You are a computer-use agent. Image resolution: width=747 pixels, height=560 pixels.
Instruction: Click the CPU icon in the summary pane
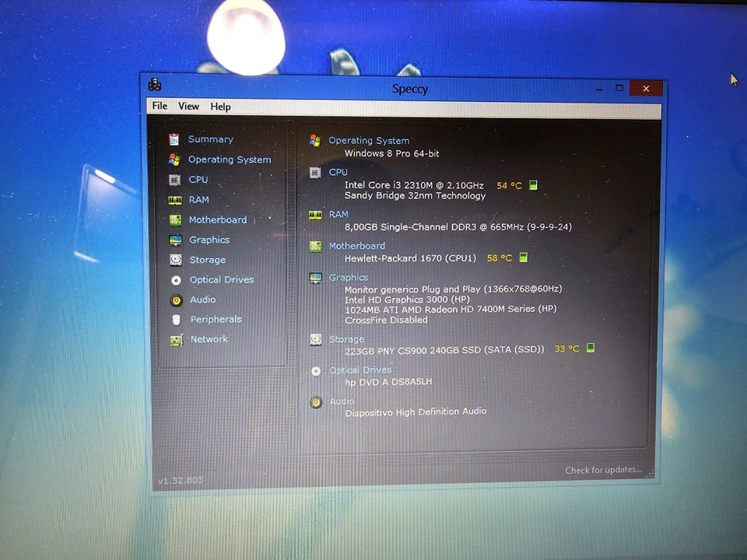click(x=315, y=173)
